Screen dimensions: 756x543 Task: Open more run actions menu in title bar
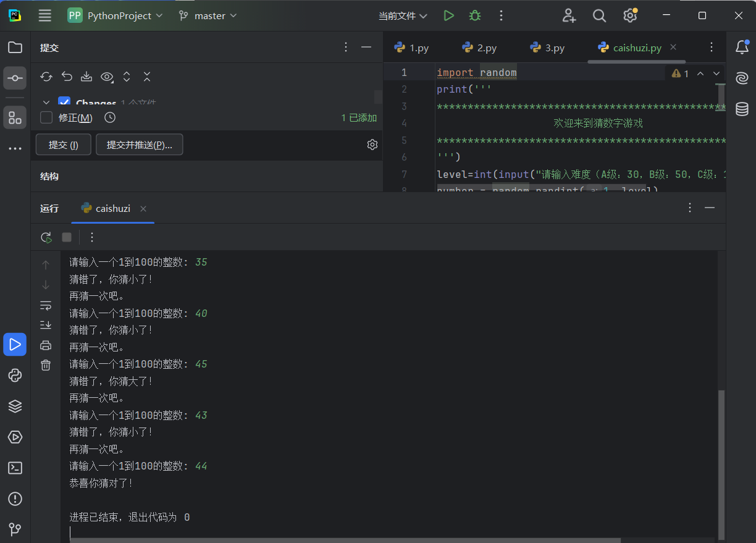point(501,15)
